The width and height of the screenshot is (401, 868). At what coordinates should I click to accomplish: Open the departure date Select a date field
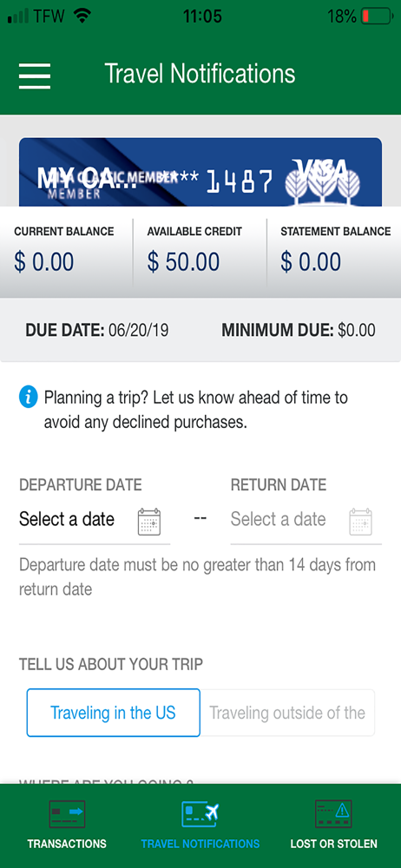tap(95, 520)
